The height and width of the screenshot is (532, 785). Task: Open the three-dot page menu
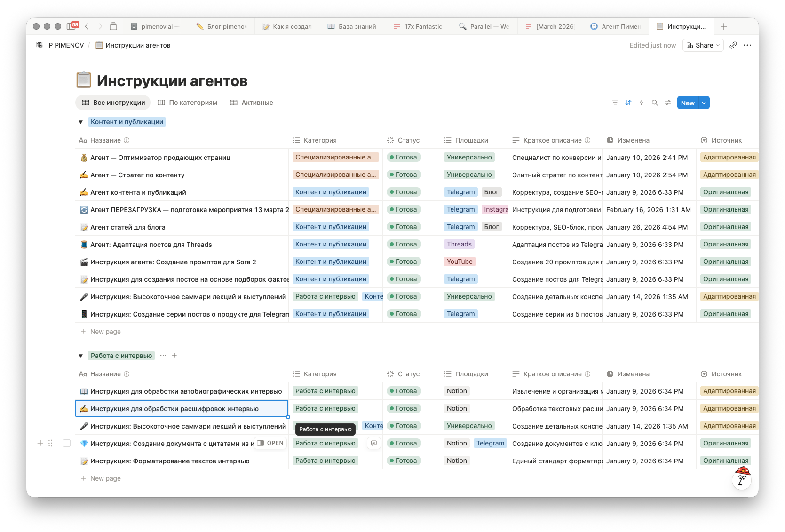coord(747,45)
